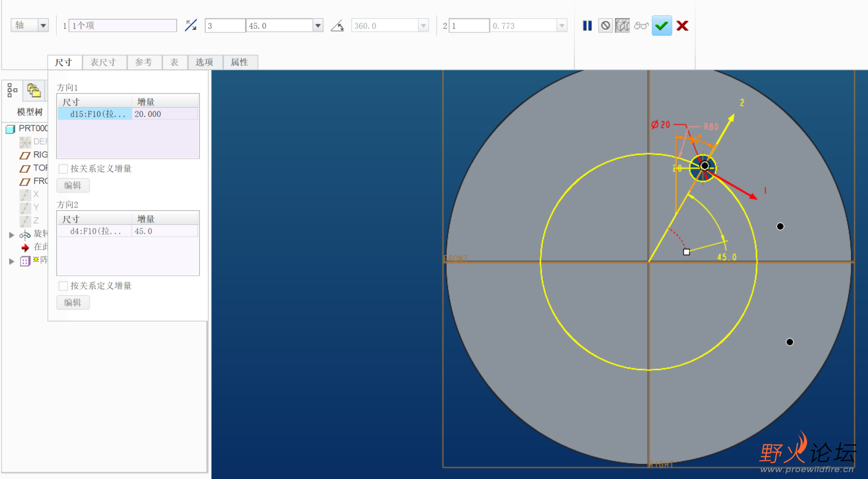Open the 表 tab

(174, 62)
